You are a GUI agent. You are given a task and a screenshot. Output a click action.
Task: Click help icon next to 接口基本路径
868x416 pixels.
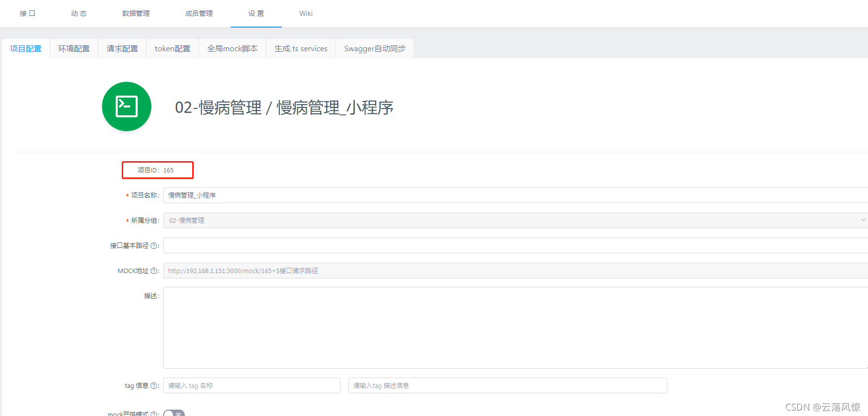click(154, 245)
